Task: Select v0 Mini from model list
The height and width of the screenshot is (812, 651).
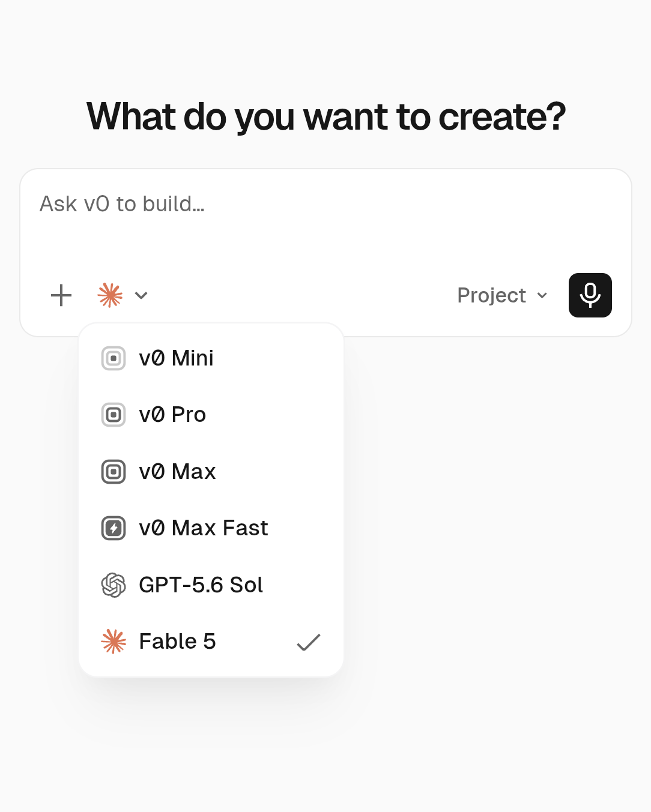Action: [211, 358]
